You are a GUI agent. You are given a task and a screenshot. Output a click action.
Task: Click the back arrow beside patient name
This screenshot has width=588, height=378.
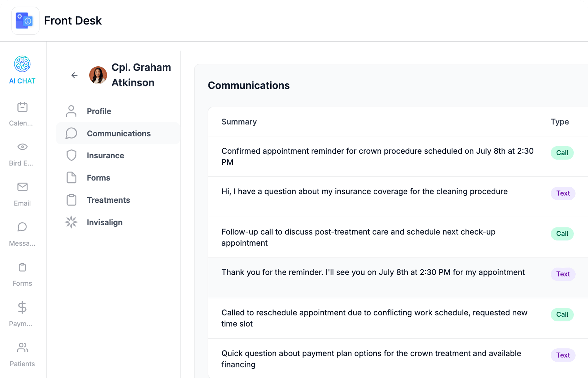point(74,75)
